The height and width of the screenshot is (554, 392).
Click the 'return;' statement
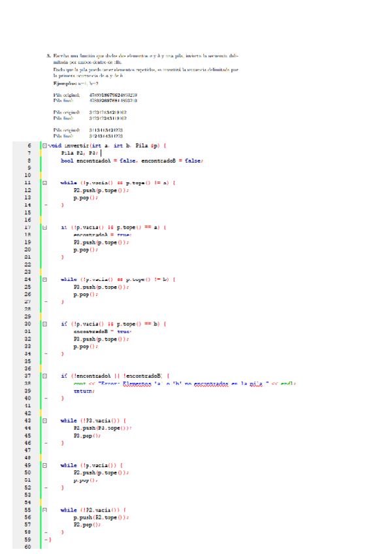(x=84, y=391)
